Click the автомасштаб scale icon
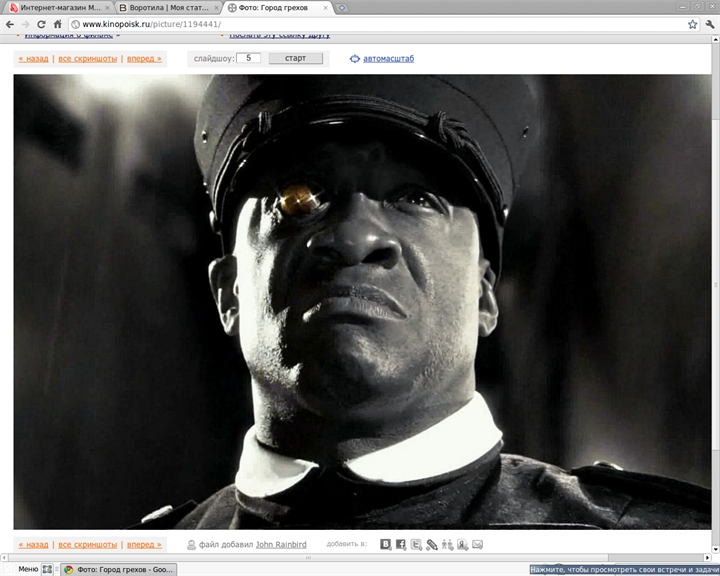720x576 pixels. coord(354,59)
